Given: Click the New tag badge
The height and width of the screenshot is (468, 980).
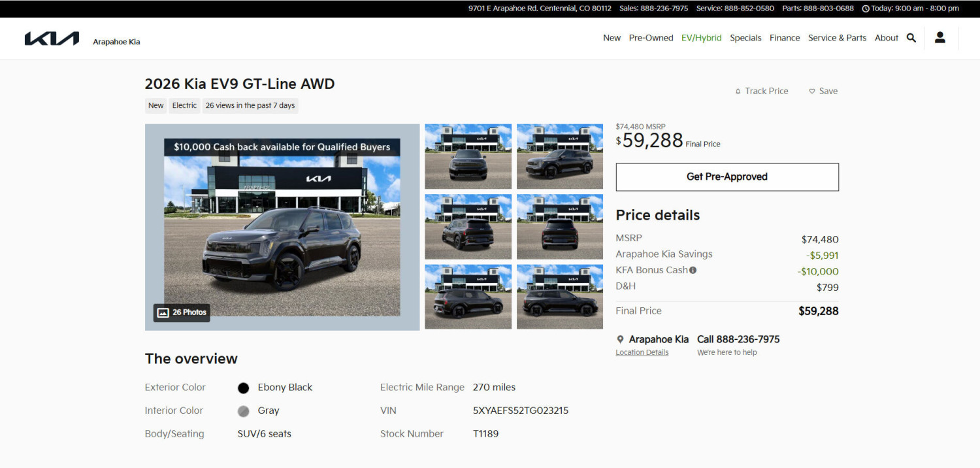Looking at the screenshot, I should (x=155, y=105).
